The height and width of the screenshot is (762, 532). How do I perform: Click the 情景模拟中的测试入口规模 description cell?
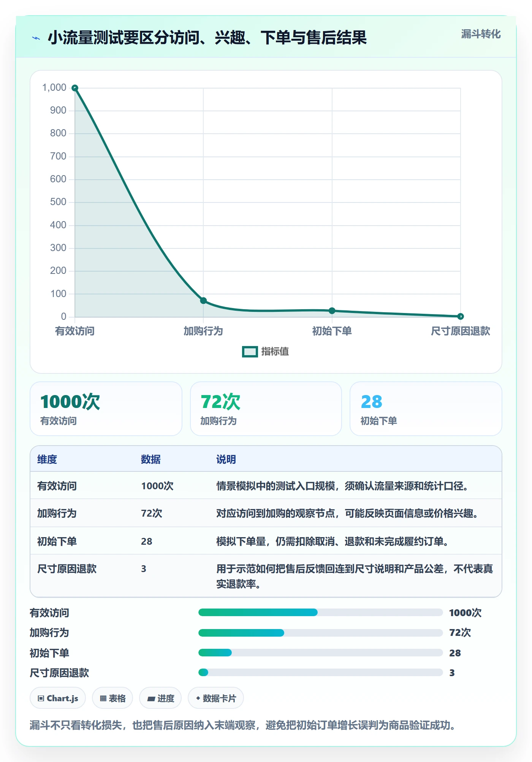(x=342, y=486)
